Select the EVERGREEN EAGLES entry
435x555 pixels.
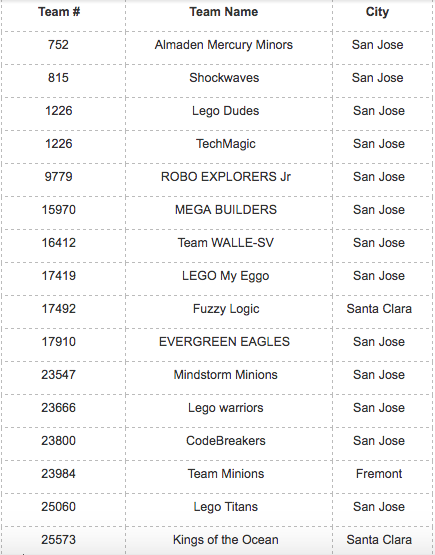click(x=224, y=342)
